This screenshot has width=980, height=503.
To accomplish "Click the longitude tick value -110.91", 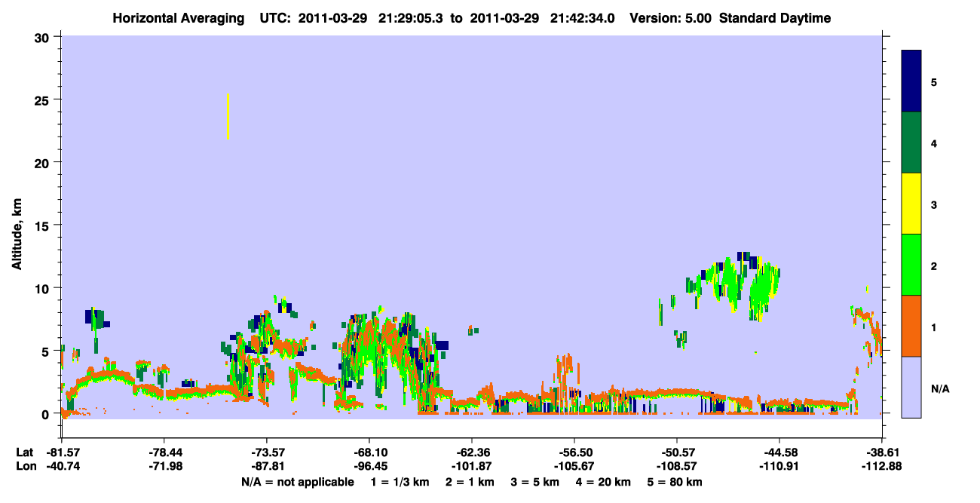I will 779,466.
